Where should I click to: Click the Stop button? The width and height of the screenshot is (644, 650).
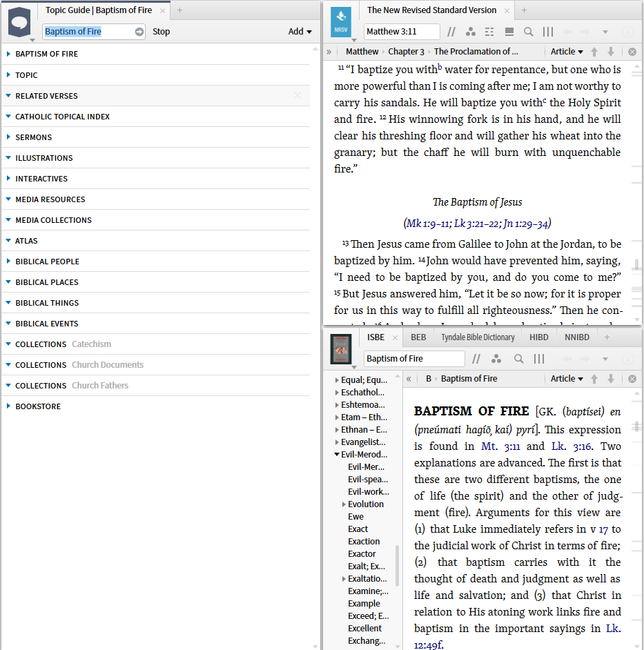162,32
